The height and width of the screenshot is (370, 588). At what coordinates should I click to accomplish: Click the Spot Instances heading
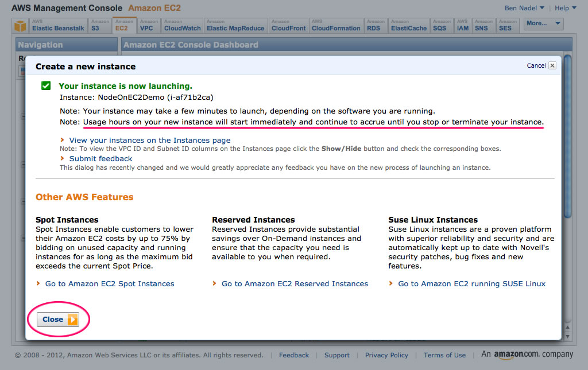click(67, 220)
